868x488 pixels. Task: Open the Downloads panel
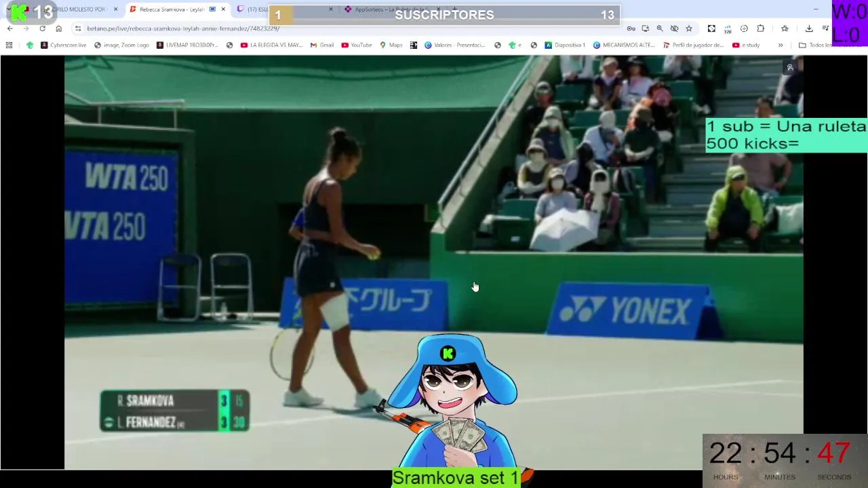809,28
